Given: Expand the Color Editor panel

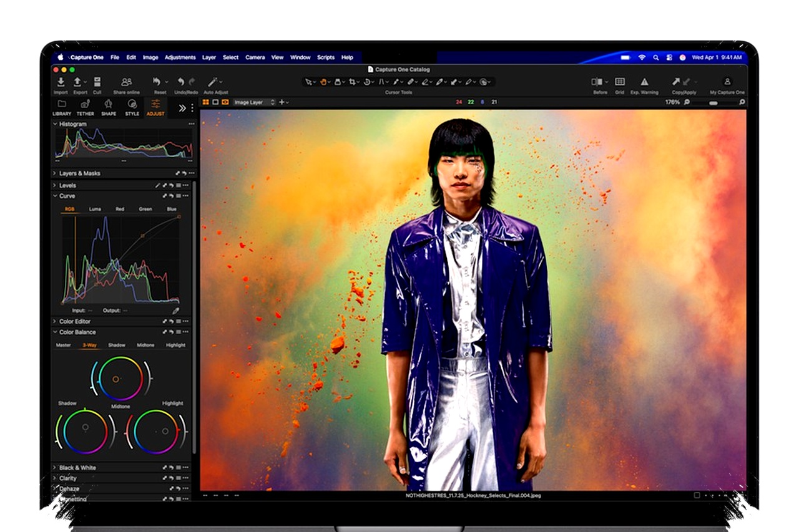Looking at the screenshot, I should (55, 321).
